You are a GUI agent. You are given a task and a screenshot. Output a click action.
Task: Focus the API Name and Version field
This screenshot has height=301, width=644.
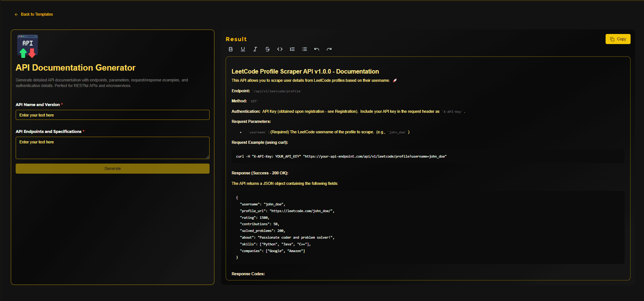coord(113,115)
